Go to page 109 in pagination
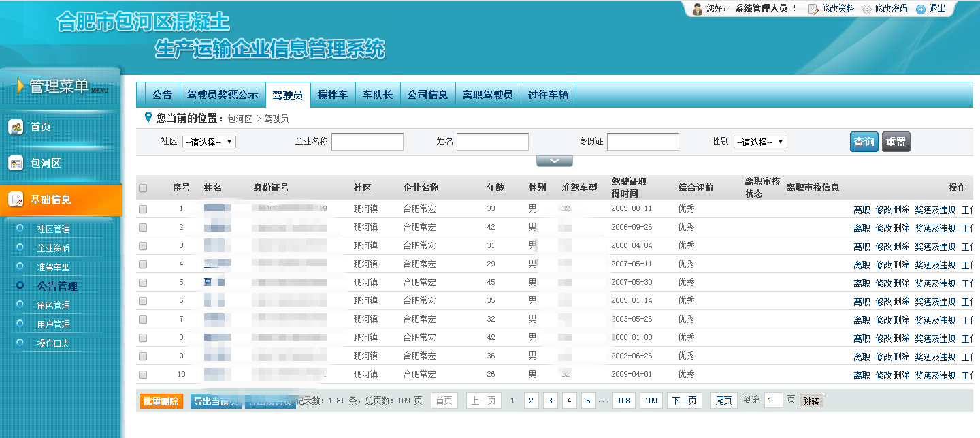Screen dimensions: 980x438 (651, 401)
